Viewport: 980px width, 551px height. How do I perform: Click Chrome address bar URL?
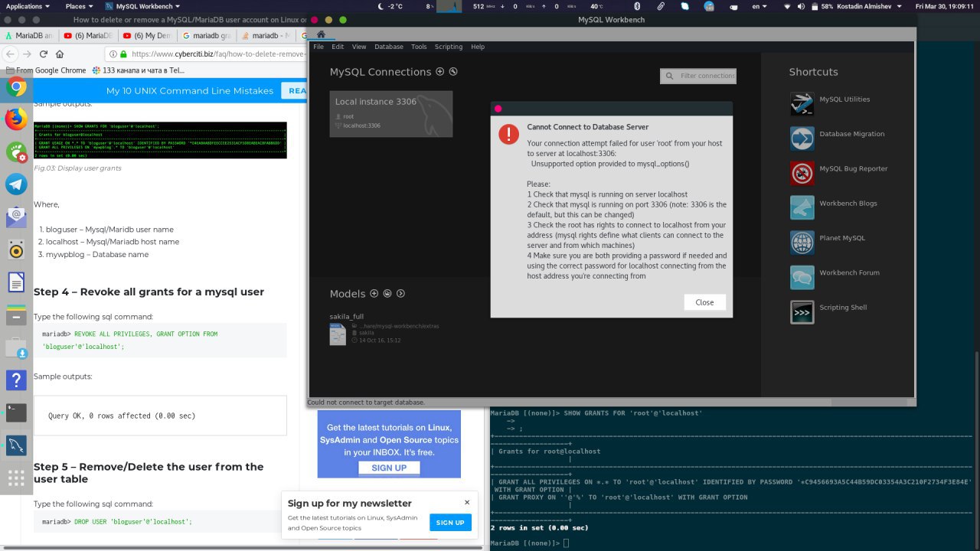[x=217, y=54]
